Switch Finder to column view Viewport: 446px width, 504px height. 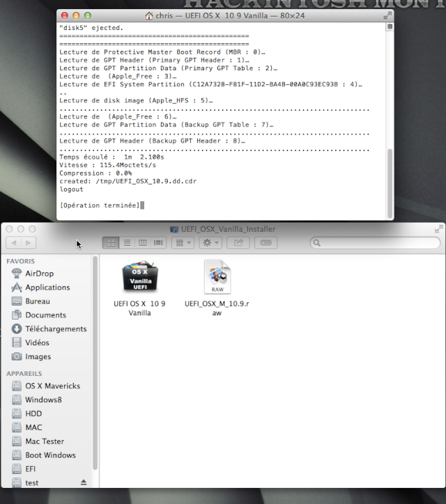[143, 243]
